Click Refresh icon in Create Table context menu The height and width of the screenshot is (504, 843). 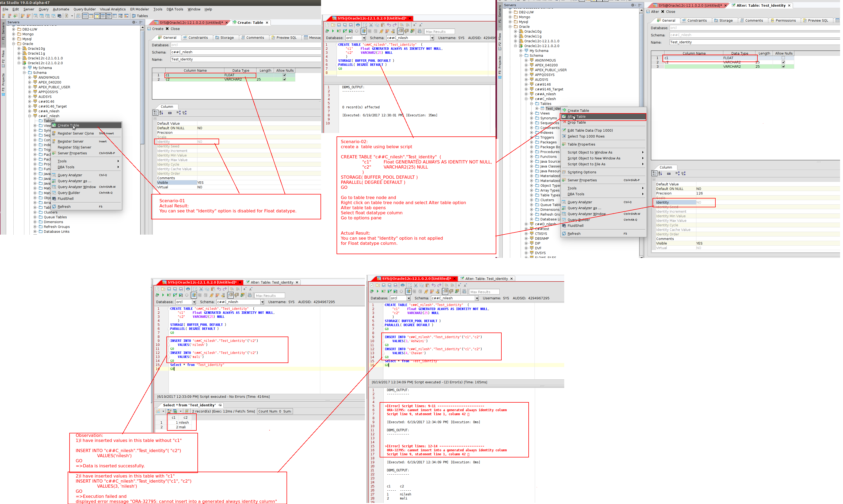(54, 207)
